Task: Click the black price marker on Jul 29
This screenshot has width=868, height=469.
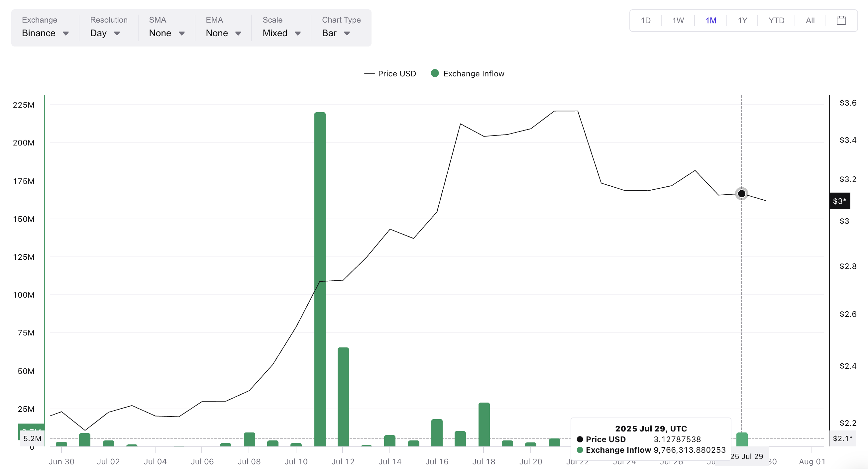Action: click(x=741, y=194)
